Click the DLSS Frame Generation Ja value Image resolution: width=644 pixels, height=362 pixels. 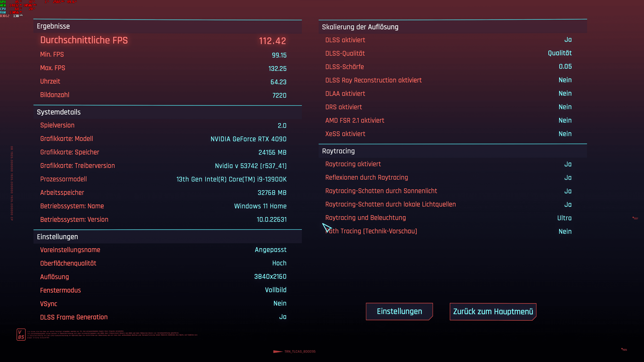pos(282,317)
